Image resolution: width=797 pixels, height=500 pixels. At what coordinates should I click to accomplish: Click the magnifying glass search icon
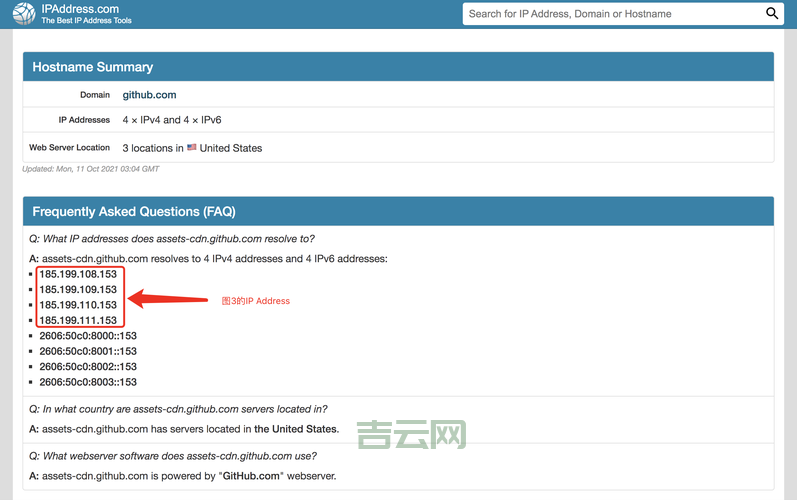click(772, 14)
